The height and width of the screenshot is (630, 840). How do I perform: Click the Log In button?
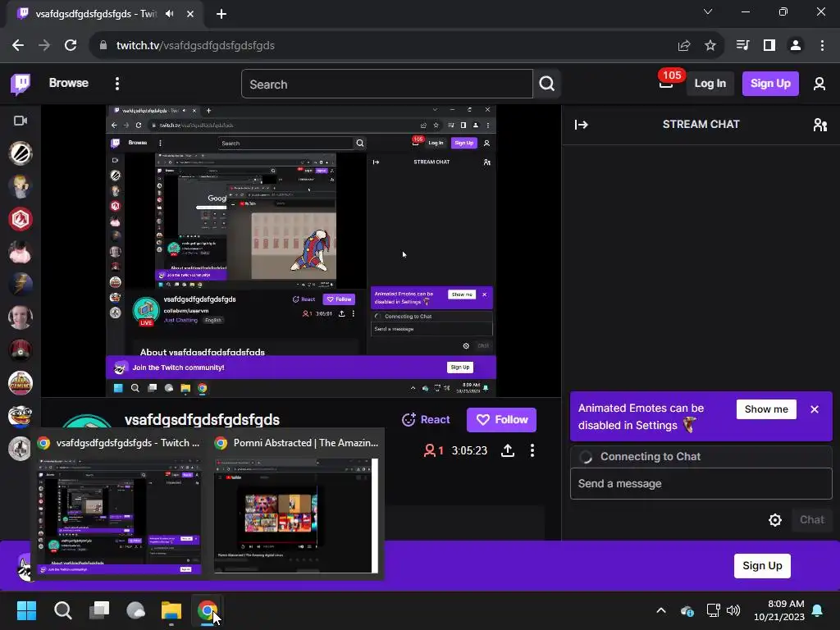(x=710, y=84)
